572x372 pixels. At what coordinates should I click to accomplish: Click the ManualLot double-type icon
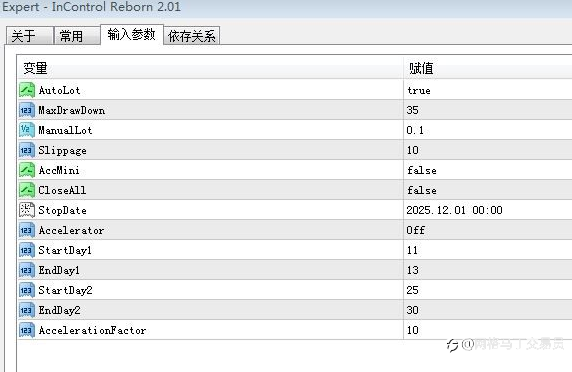(x=27, y=130)
